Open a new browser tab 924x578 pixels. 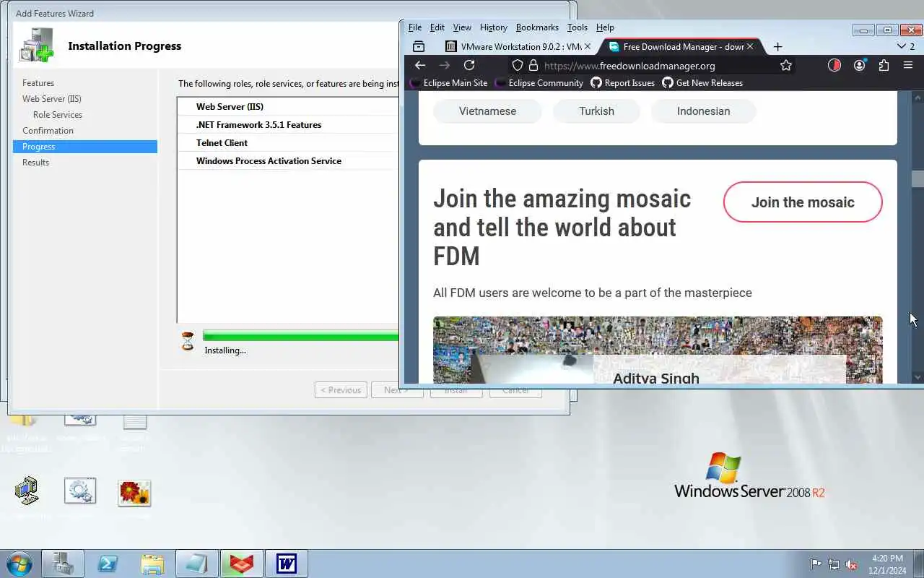coord(777,46)
